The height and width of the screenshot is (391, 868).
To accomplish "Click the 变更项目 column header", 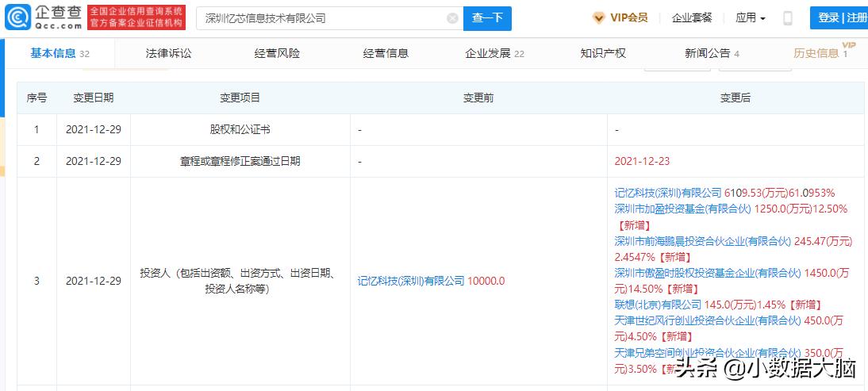I will click(x=240, y=98).
